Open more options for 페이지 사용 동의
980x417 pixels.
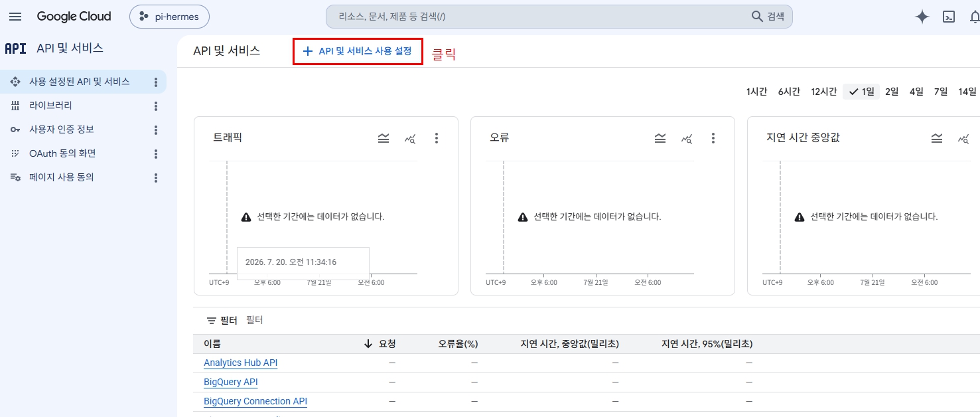[x=156, y=178]
